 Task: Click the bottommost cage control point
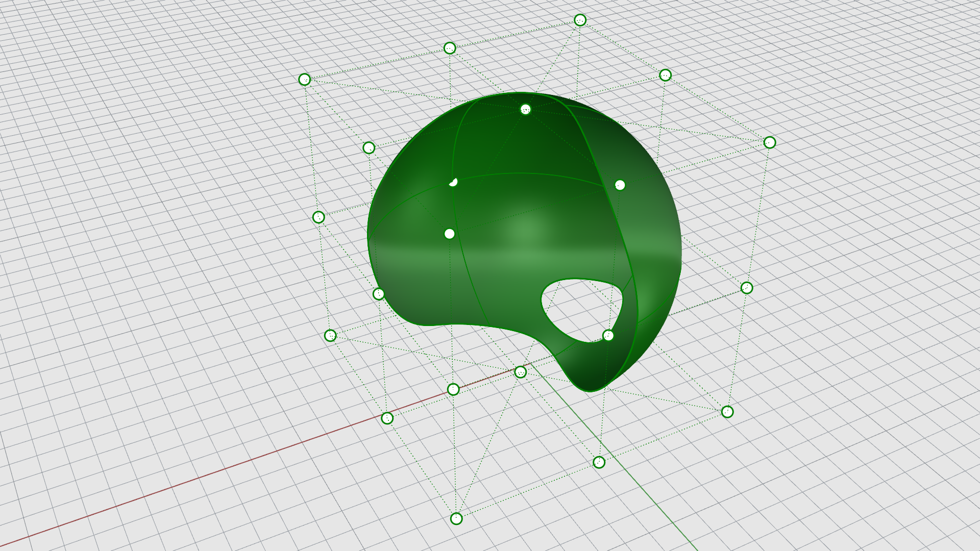tap(456, 518)
